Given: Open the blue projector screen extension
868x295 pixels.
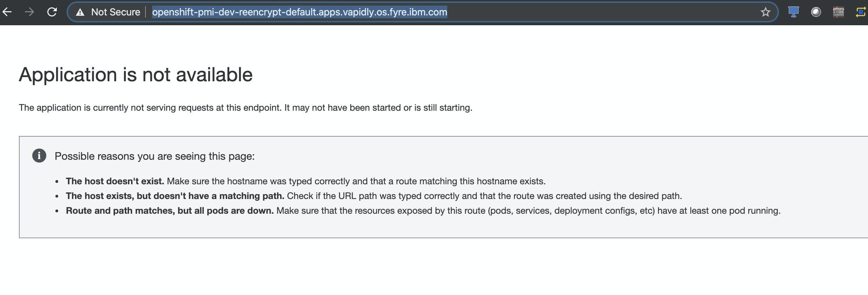Looking at the screenshot, I should pyautogui.click(x=793, y=12).
